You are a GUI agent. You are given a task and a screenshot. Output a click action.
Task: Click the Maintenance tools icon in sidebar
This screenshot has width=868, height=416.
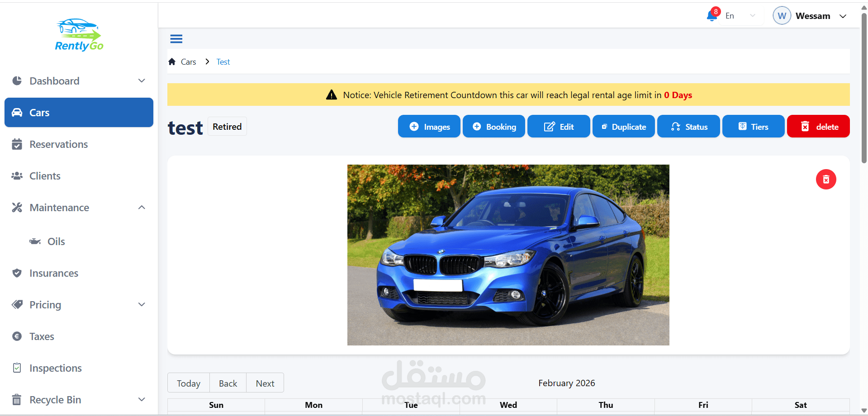tap(17, 208)
